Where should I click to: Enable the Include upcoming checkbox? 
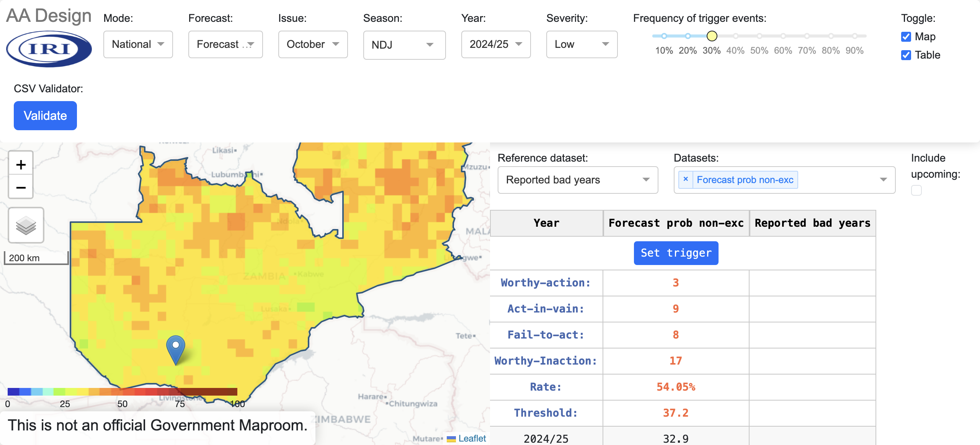tap(916, 190)
